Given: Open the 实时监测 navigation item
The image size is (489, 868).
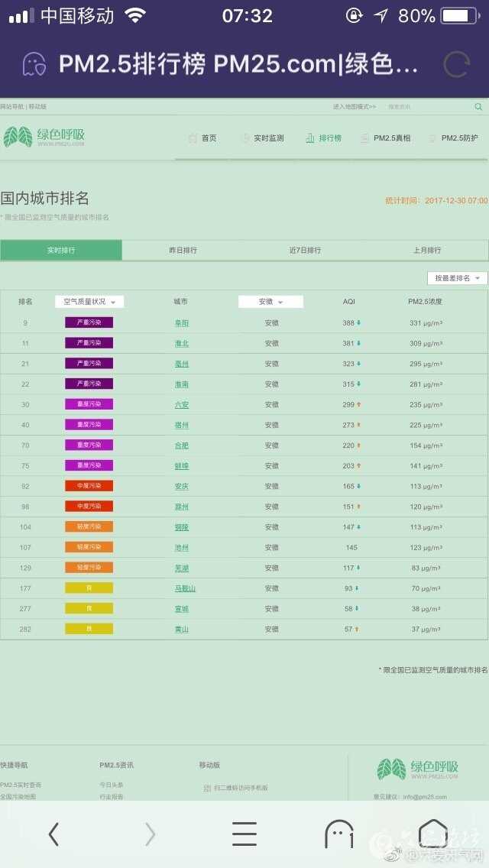Looking at the screenshot, I should 263,138.
